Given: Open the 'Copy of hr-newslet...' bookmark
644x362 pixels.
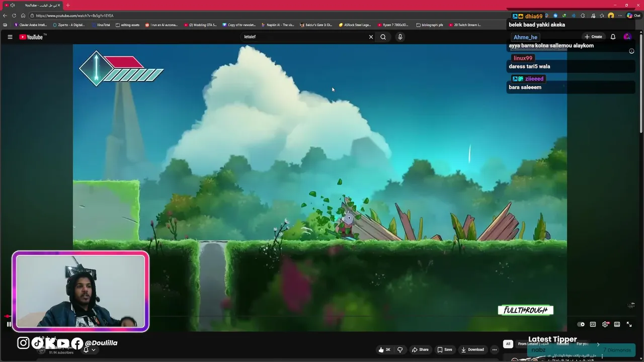Looking at the screenshot, I should point(239,25).
